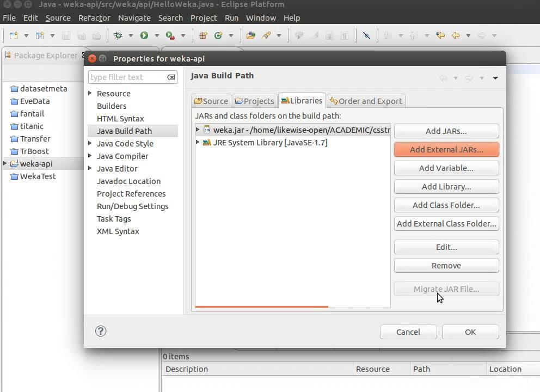Click the Add Library... button
Screen dimensions: 540x392
[446, 186]
